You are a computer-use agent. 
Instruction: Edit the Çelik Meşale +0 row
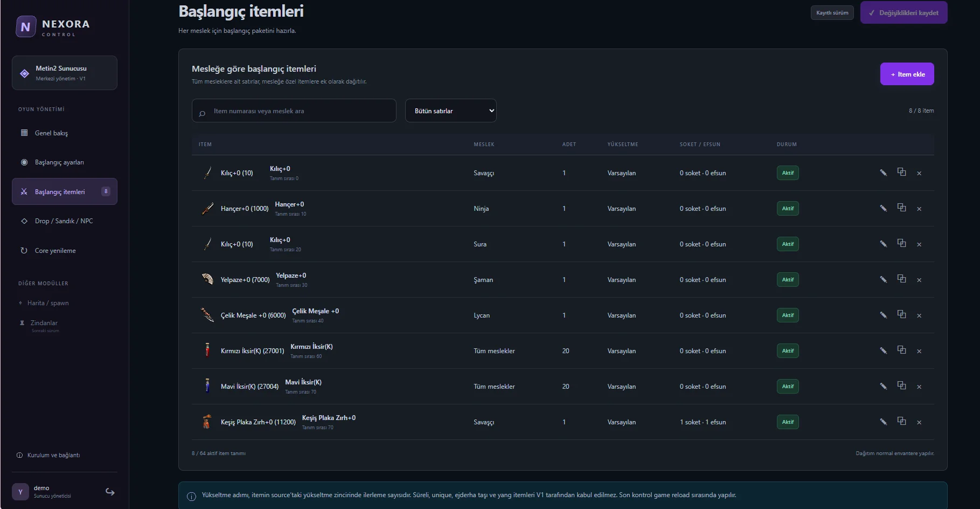884,315
